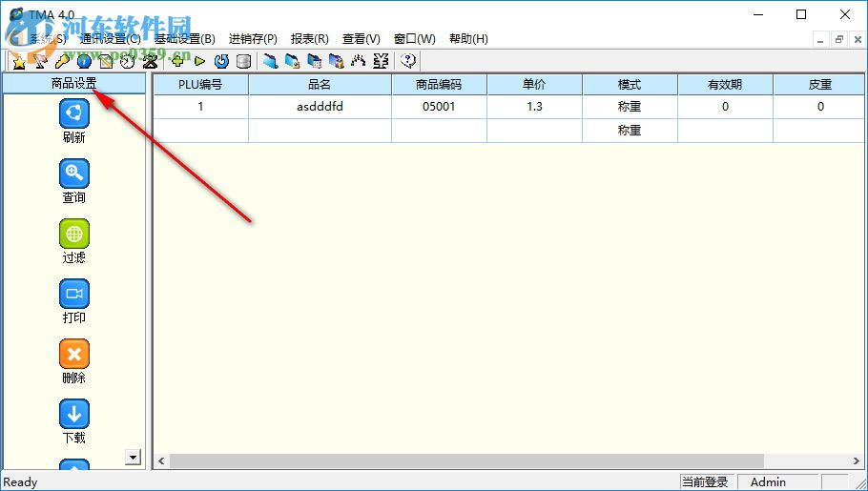
Task: Click the horizontal scrollbar left arrow
Action: click(x=161, y=461)
